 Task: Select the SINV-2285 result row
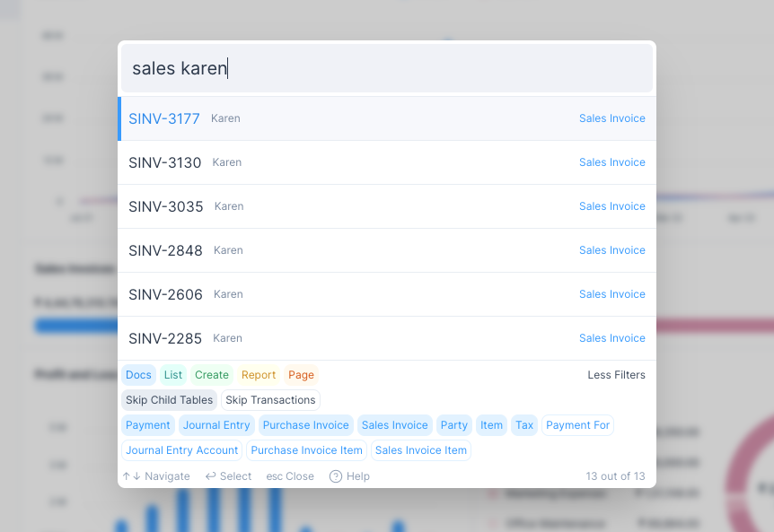386,338
